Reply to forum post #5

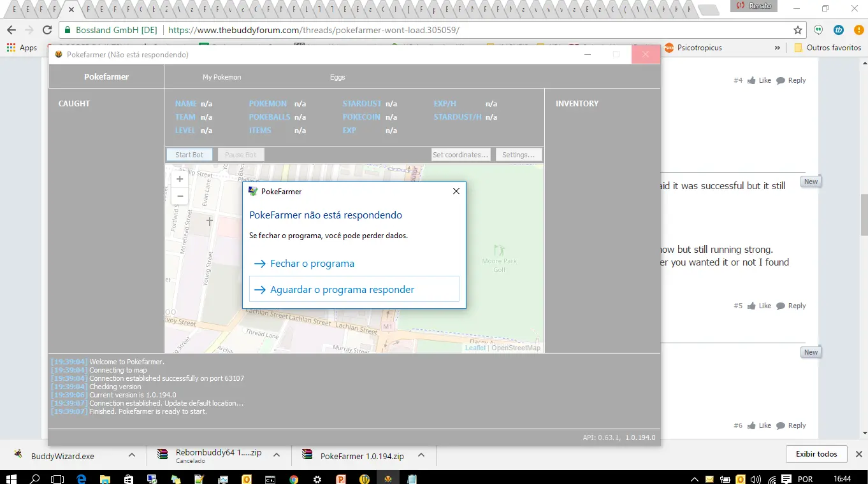(792, 306)
